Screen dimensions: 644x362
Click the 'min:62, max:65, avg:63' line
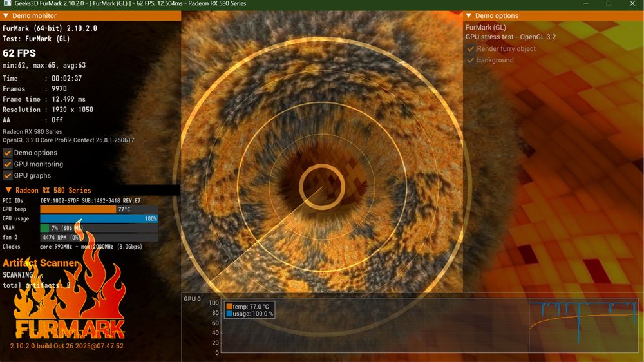[x=44, y=65]
